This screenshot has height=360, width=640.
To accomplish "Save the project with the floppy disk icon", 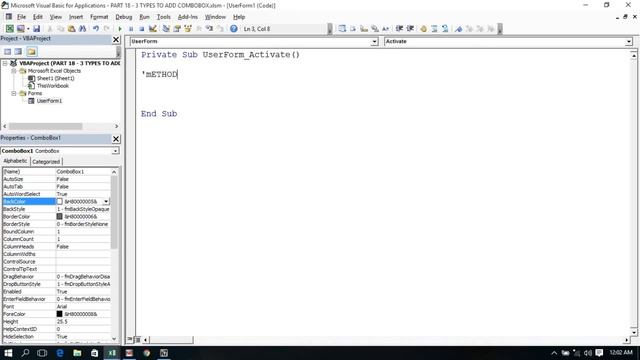I will coord(36,29).
